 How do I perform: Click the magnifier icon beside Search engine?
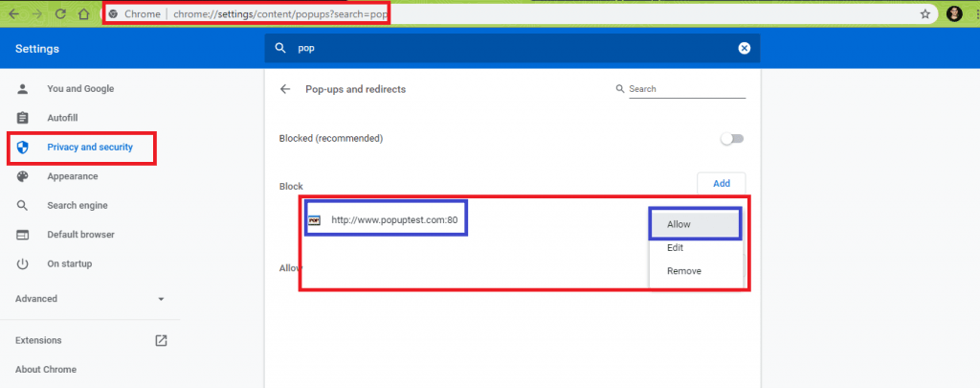[x=23, y=205]
